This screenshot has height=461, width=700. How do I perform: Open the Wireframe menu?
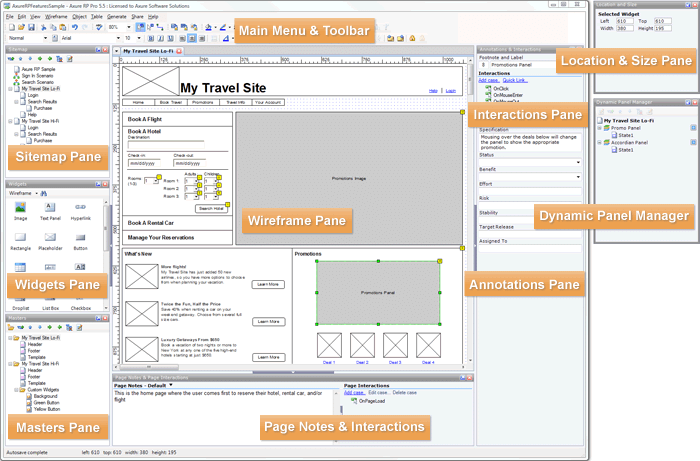[56, 17]
